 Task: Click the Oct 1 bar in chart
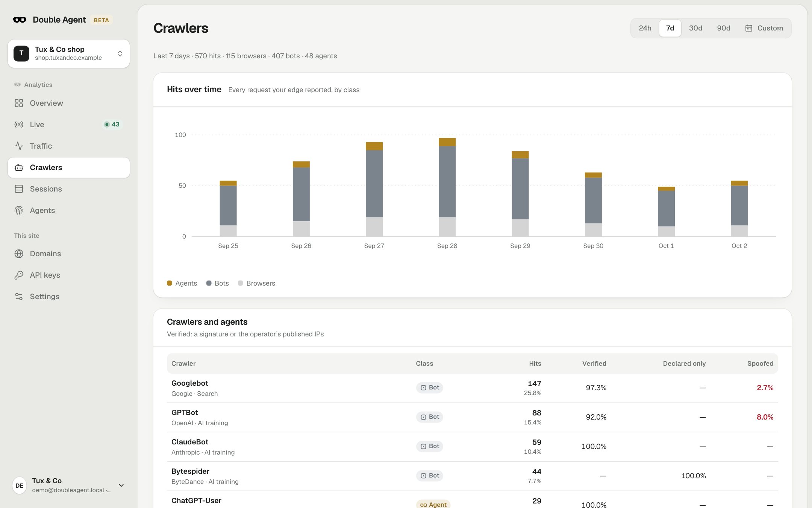pyautogui.click(x=666, y=211)
